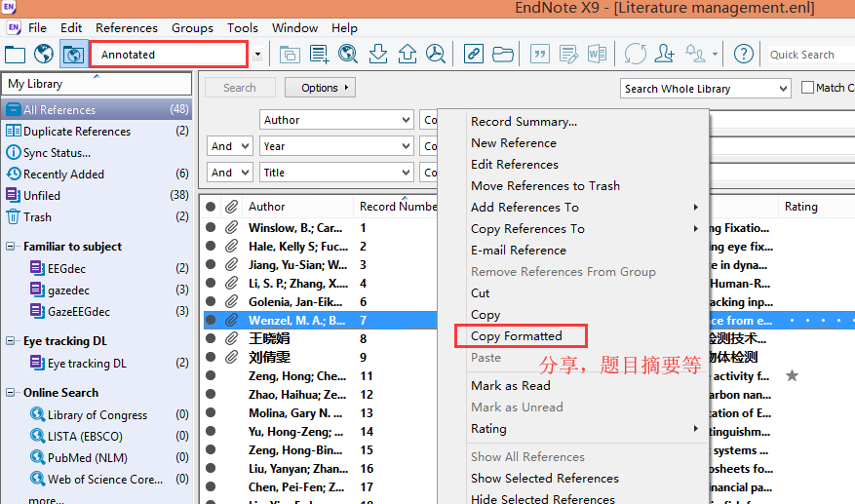Open the Activity Feed dropdown arrow
This screenshot has width=855, height=504.
click(715, 55)
